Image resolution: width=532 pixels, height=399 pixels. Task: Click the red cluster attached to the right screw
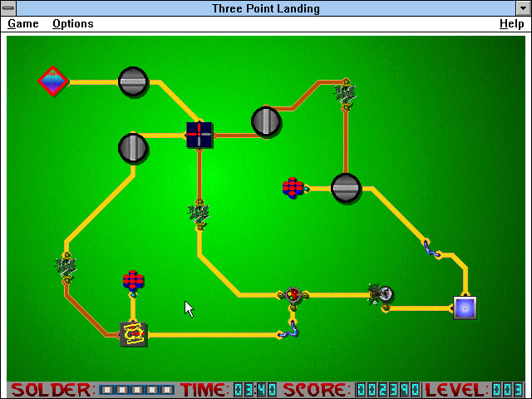pyautogui.click(x=293, y=188)
